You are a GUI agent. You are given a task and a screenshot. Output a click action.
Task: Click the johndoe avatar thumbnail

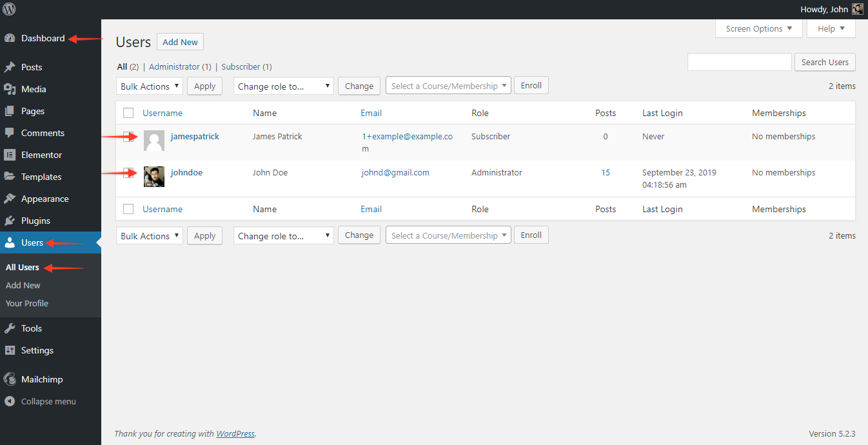(154, 177)
